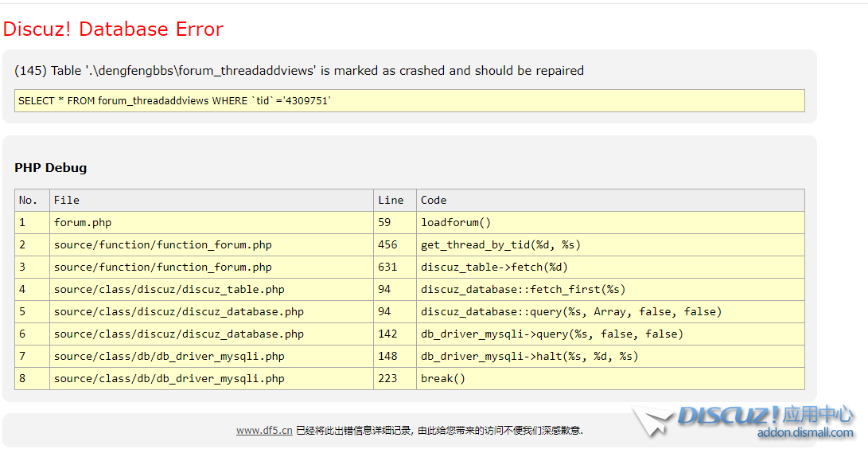Click the Discuz! Database Error heading
Image resolution: width=868 pixels, height=453 pixels.
click(x=113, y=29)
